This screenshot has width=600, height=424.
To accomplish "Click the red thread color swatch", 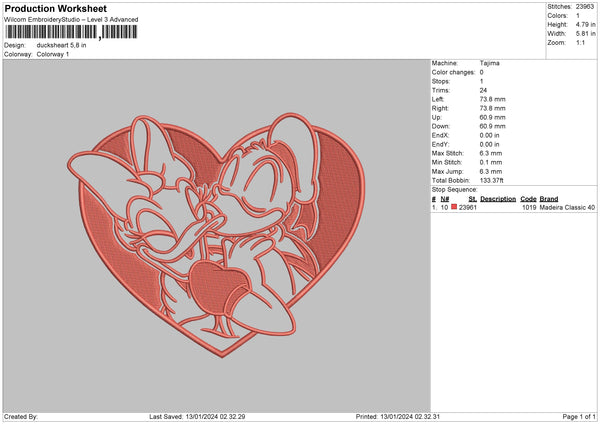I will (454, 207).
